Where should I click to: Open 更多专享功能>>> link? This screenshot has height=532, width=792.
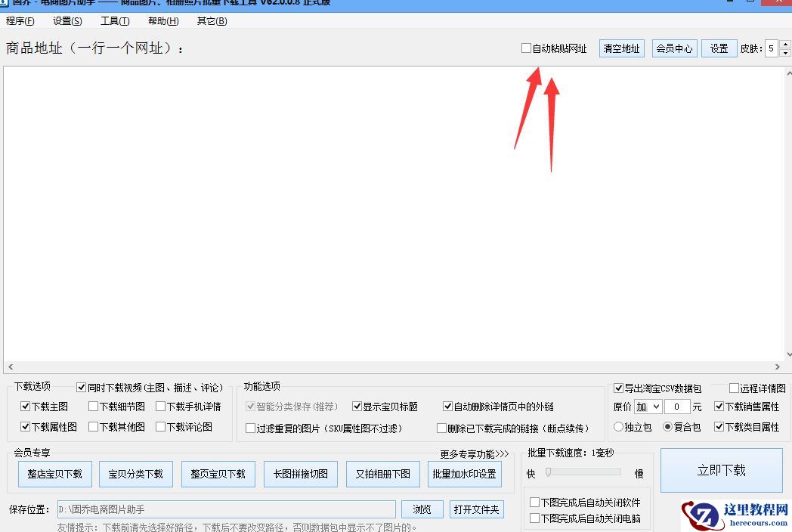point(475,454)
